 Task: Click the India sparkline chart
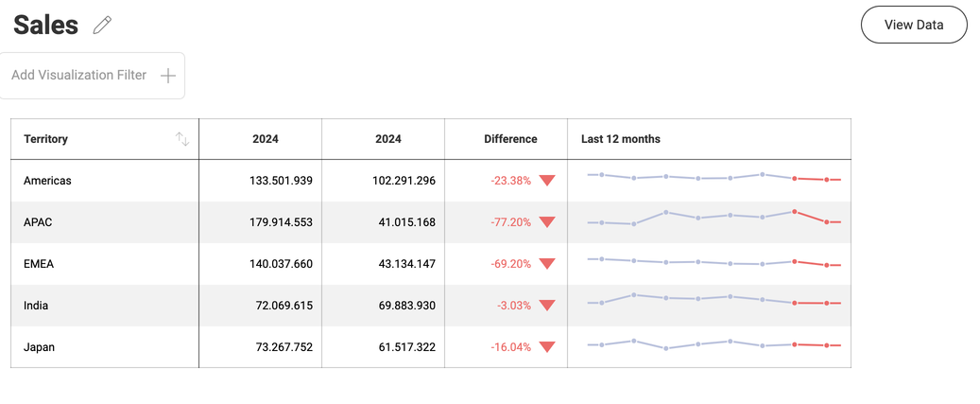point(714,300)
